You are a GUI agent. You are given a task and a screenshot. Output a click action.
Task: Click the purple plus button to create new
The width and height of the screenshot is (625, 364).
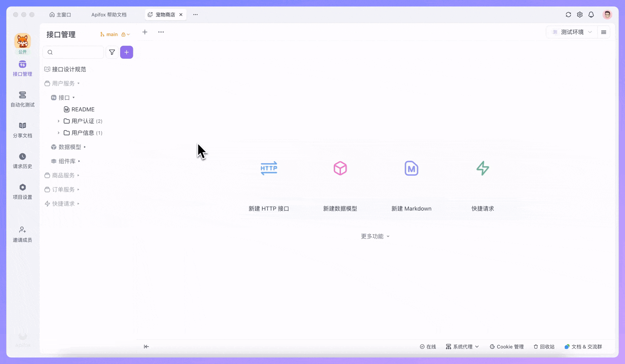[126, 52]
